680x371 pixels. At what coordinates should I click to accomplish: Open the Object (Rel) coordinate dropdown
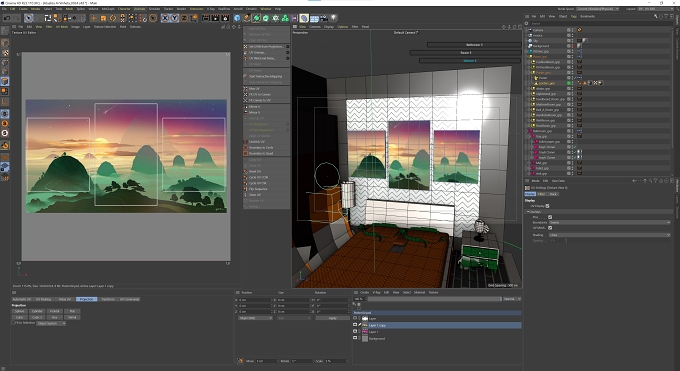pos(255,318)
